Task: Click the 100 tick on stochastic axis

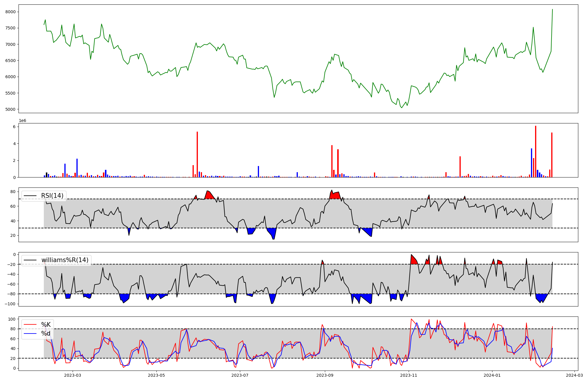Action: 12,319
